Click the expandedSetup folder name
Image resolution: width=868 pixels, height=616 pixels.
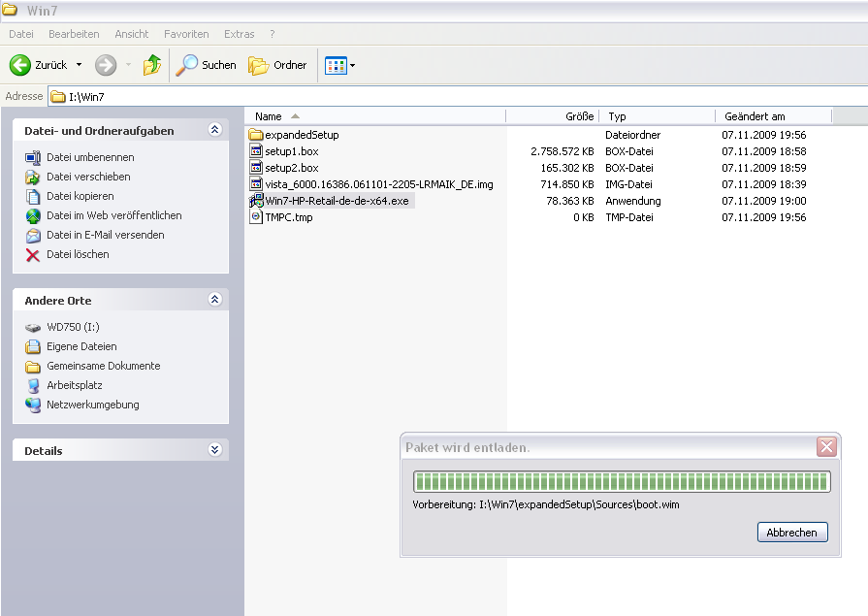(x=302, y=135)
